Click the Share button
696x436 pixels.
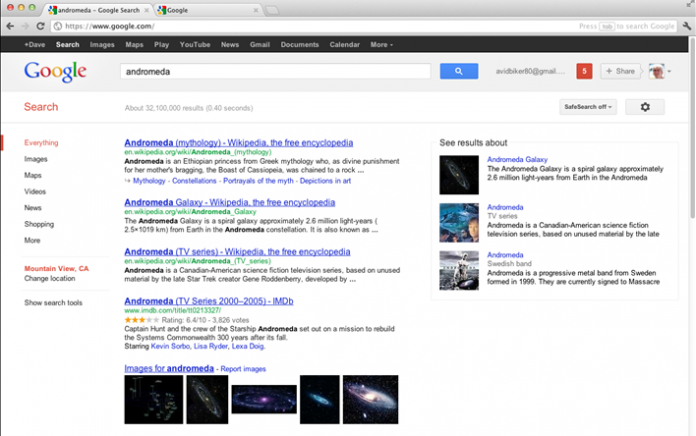tap(620, 71)
